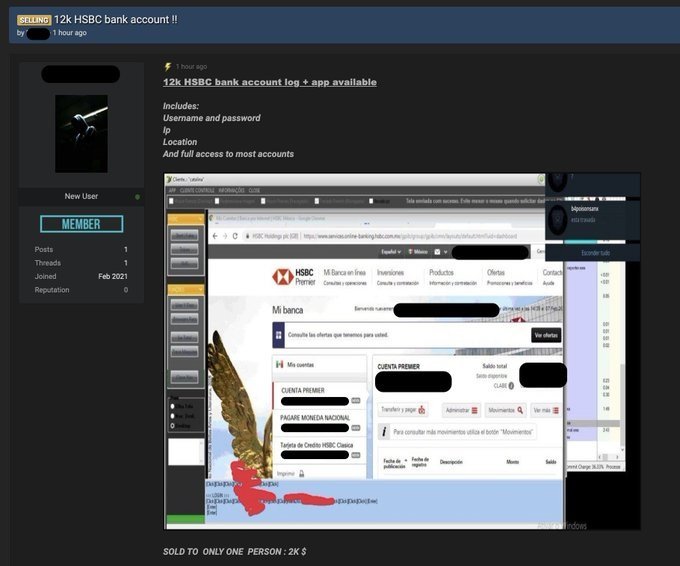
Task: Click the Ver ofertas button
Action: point(546,335)
